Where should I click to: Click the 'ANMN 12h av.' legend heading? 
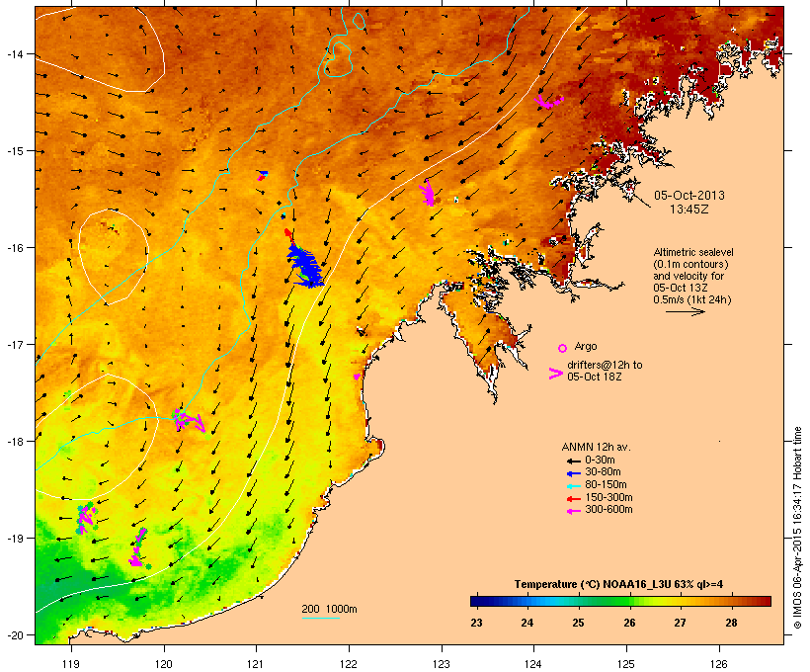596,448
